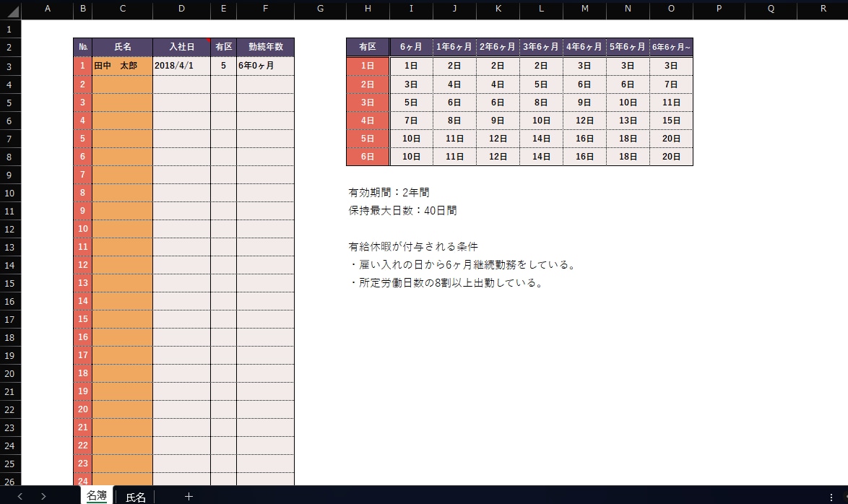Click the 1年6ヶ月 header cell
This screenshot has width=848, height=504.
pos(454,47)
